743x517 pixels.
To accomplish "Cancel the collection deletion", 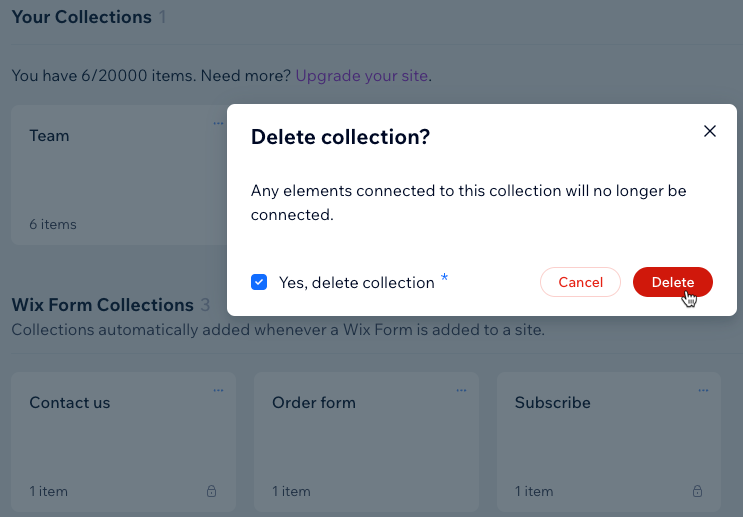I will coord(580,282).
